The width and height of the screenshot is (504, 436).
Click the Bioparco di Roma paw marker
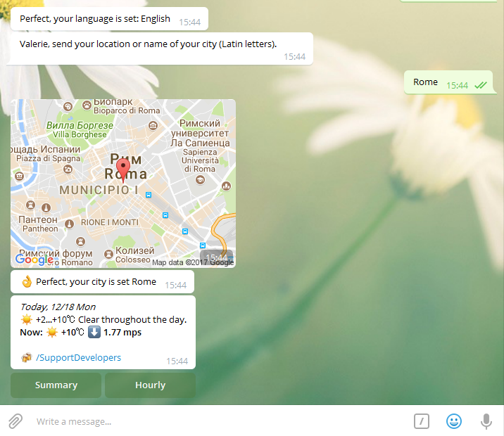coord(87,105)
